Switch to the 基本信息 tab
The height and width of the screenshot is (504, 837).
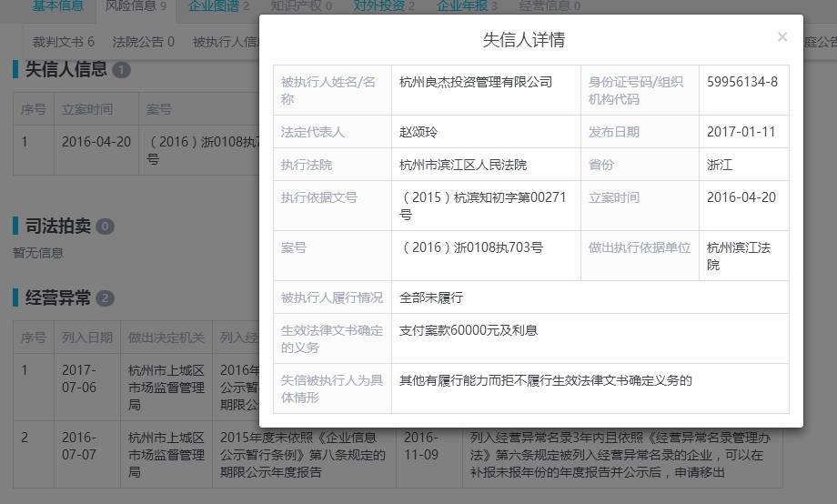click(x=57, y=6)
